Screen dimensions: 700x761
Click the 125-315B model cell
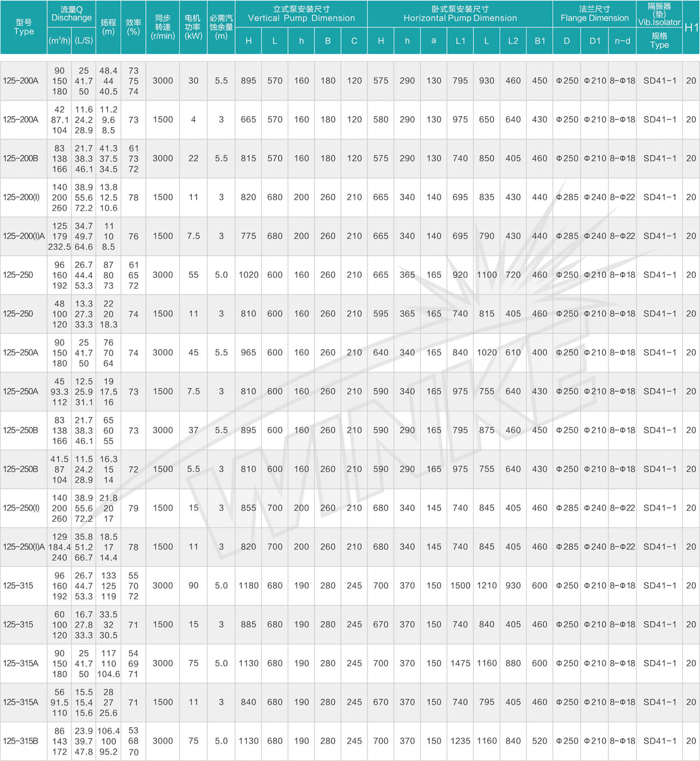21,741
